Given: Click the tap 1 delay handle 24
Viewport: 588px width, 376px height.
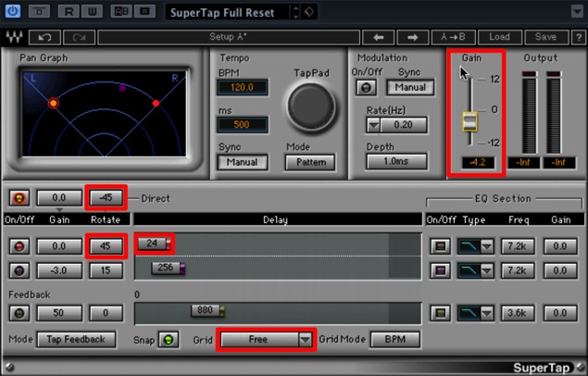Looking at the screenshot, I should pyautogui.click(x=155, y=244).
